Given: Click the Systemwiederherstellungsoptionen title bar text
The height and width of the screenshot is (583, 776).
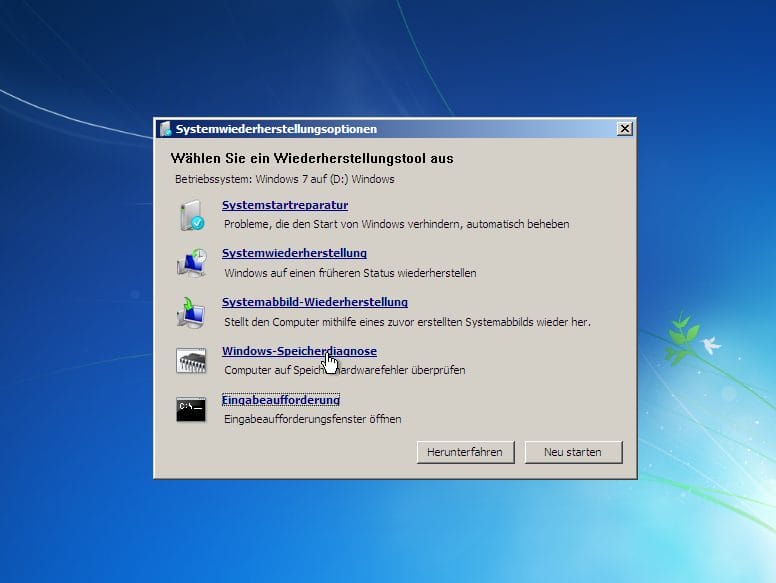Looking at the screenshot, I should pos(276,129).
